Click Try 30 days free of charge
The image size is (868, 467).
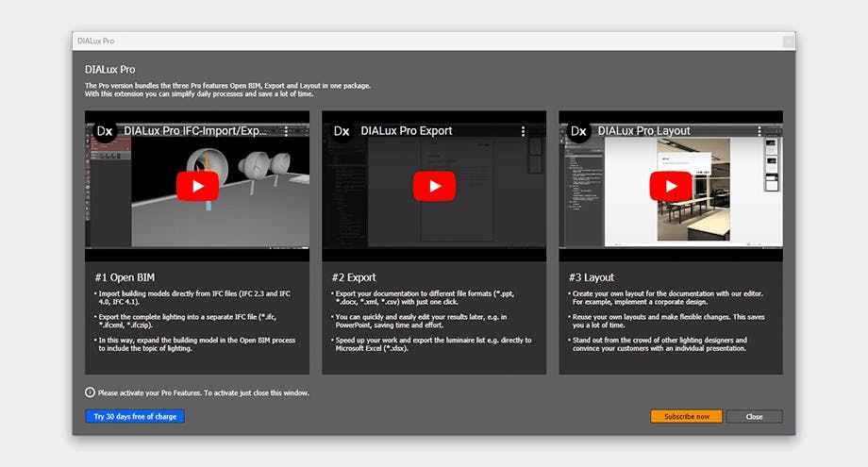click(x=135, y=416)
